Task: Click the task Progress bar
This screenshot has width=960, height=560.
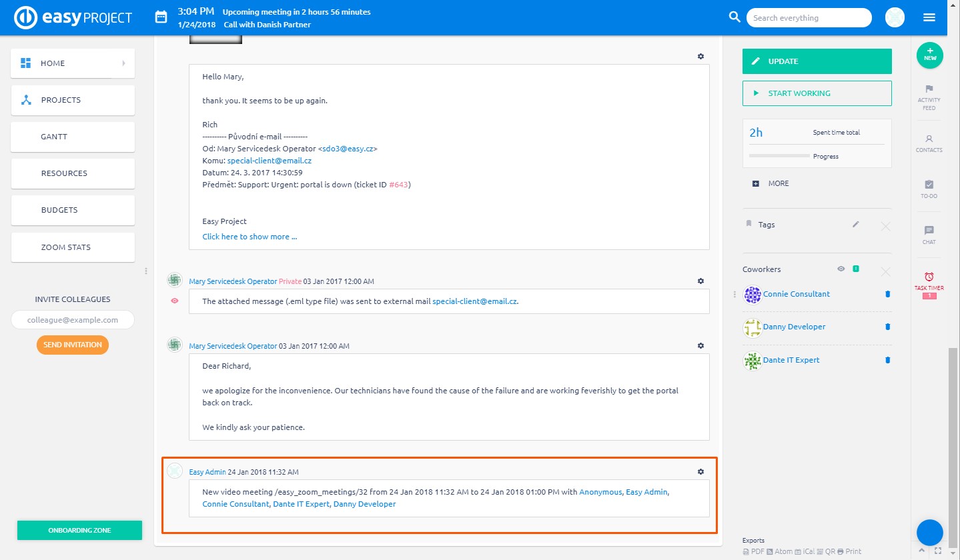Action: (779, 156)
